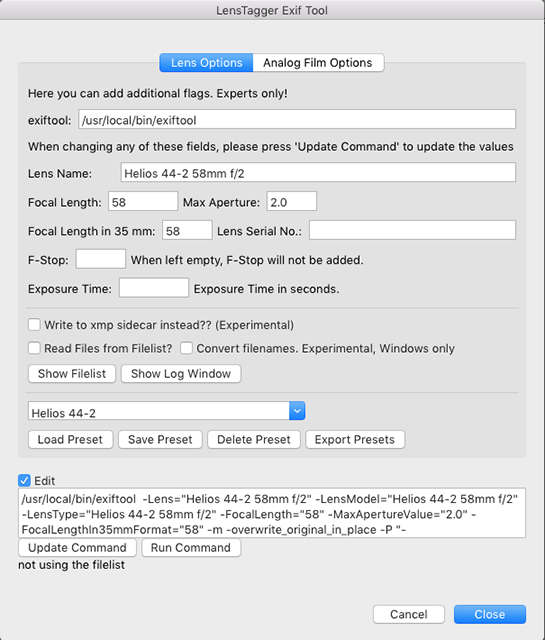The width and height of the screenshot is (545, 640).
Task: Click the Lens Serial No. field
Action: tap(412, 230)
